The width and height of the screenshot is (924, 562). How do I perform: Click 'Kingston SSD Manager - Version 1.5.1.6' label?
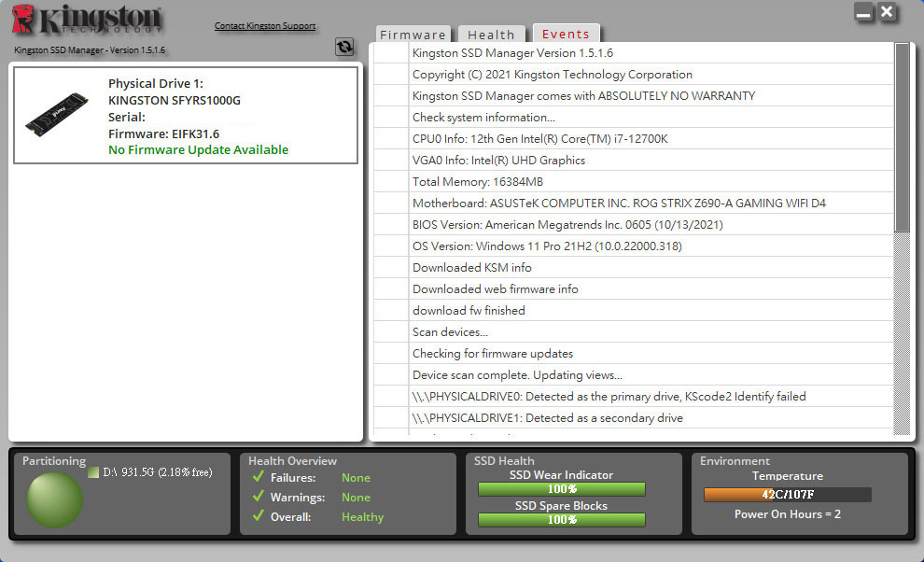[x=90, y=50]
